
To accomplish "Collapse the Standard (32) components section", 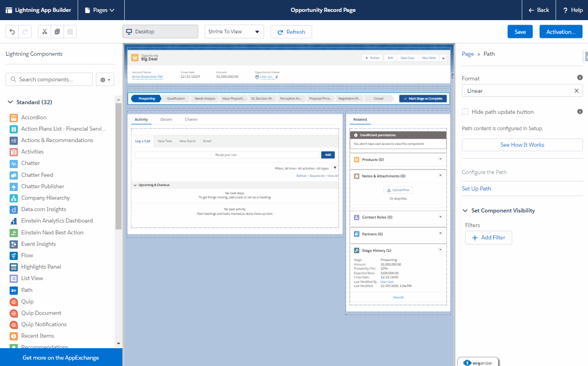I will [x=11, y=102].
